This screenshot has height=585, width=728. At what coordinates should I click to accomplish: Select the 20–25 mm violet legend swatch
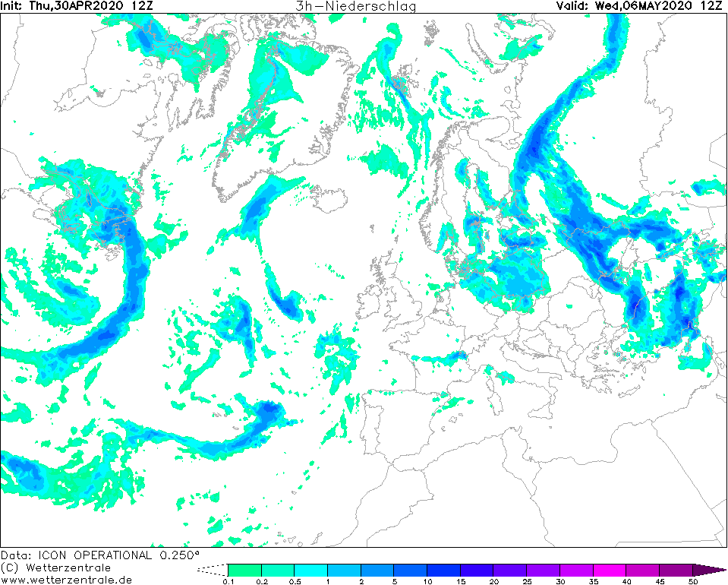pyautogui.click(x=509, y=570)
